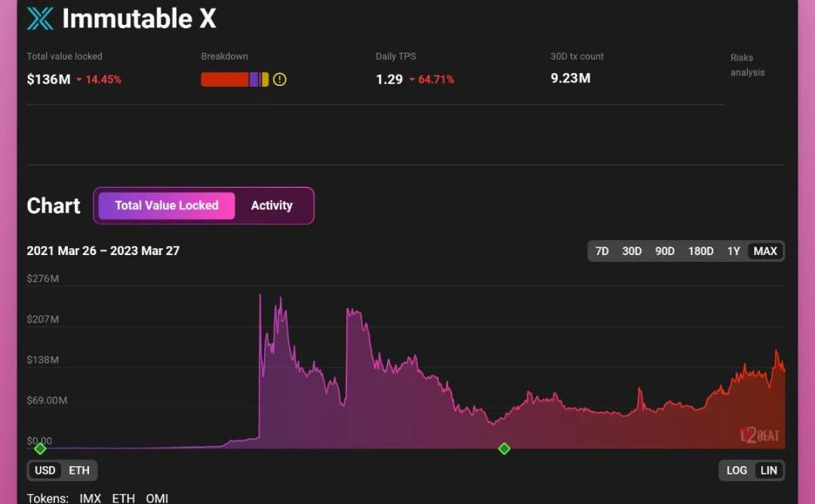Click the red breakdown bar segment
Viewport: 815px width, 504px height.
click(224, 79)
